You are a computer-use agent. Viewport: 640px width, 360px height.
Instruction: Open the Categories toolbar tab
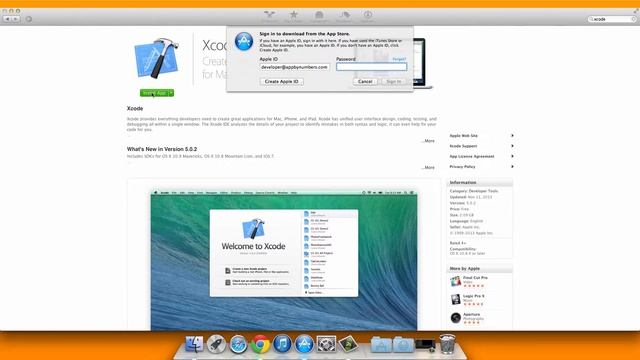[319, 16]
